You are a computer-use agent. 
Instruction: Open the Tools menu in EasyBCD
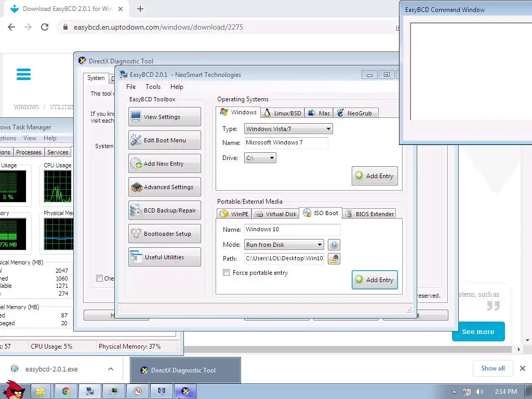pos(153,87)
